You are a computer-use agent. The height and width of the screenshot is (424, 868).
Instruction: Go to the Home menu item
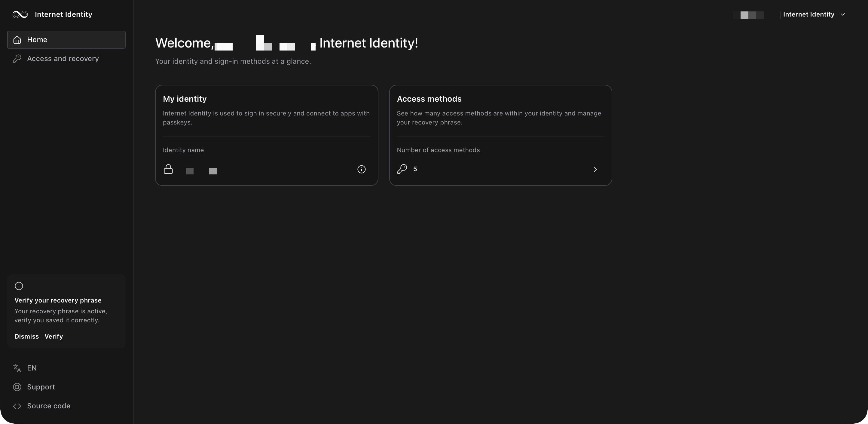coord(37,40)
